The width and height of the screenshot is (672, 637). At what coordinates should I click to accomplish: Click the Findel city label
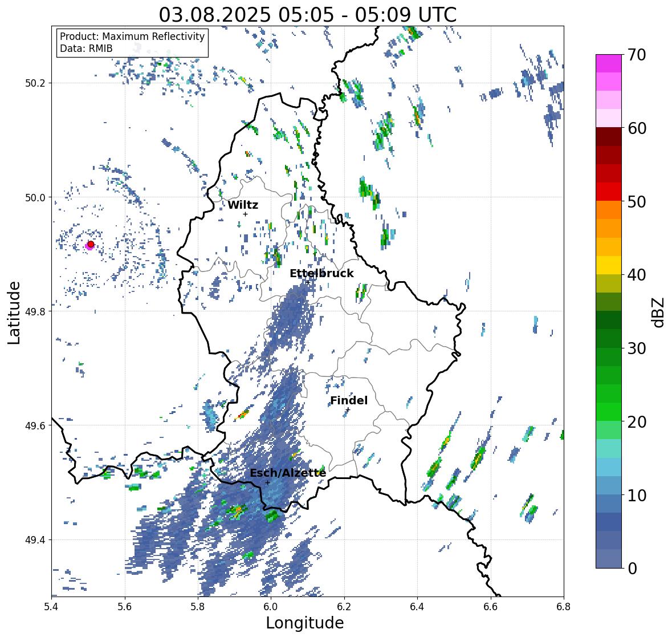(349, 400)
